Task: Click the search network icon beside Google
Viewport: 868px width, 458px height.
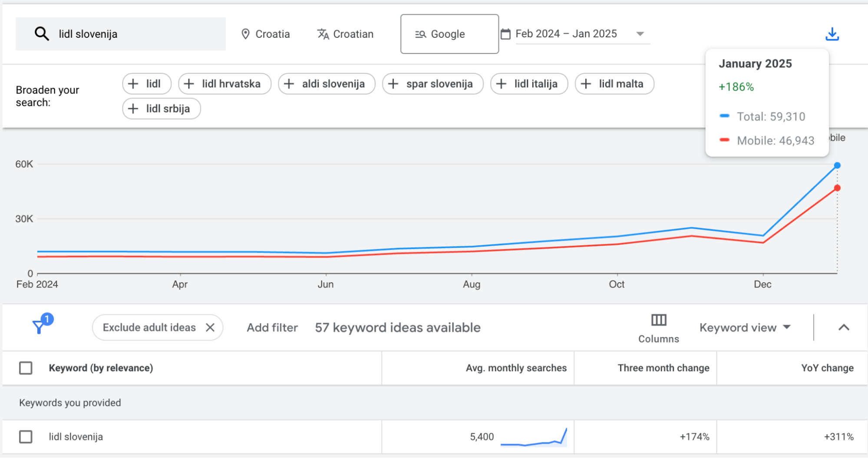Action: click(x=420, y=34)
